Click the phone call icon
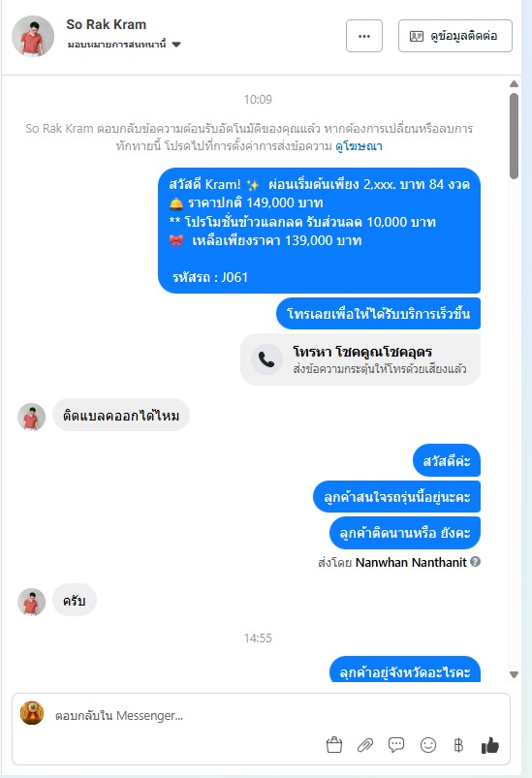Screen dimensions: 532x778 (266, 359)
